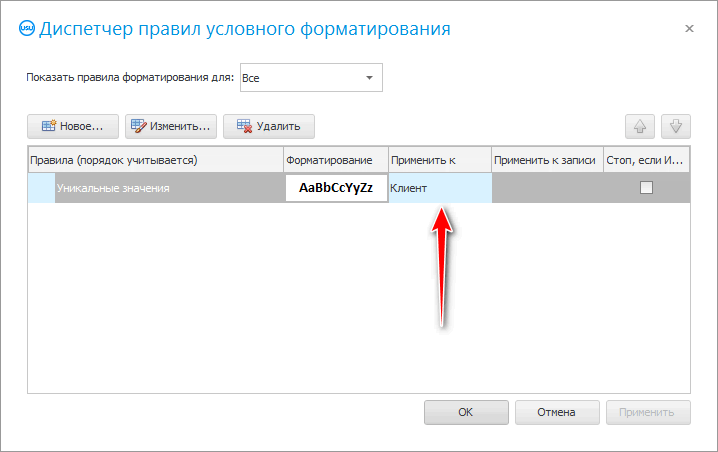Image resolution: width=718 pixels, height=452 pixels.
Task: Click the Стоп, если И… column header
Action: pos(647,160)
